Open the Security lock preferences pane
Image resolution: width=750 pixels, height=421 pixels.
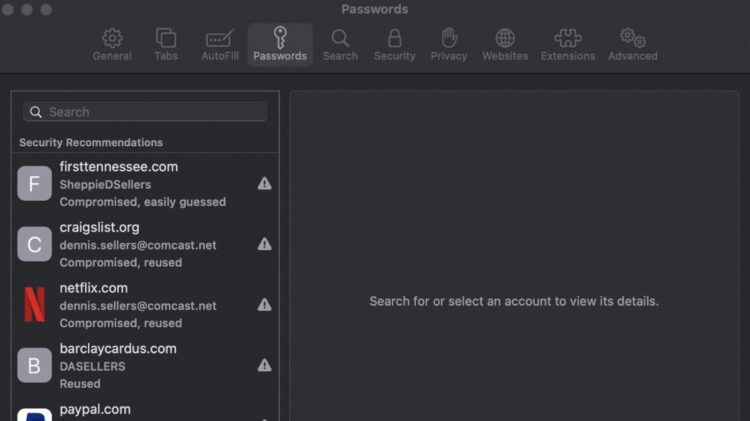[394, 45]
